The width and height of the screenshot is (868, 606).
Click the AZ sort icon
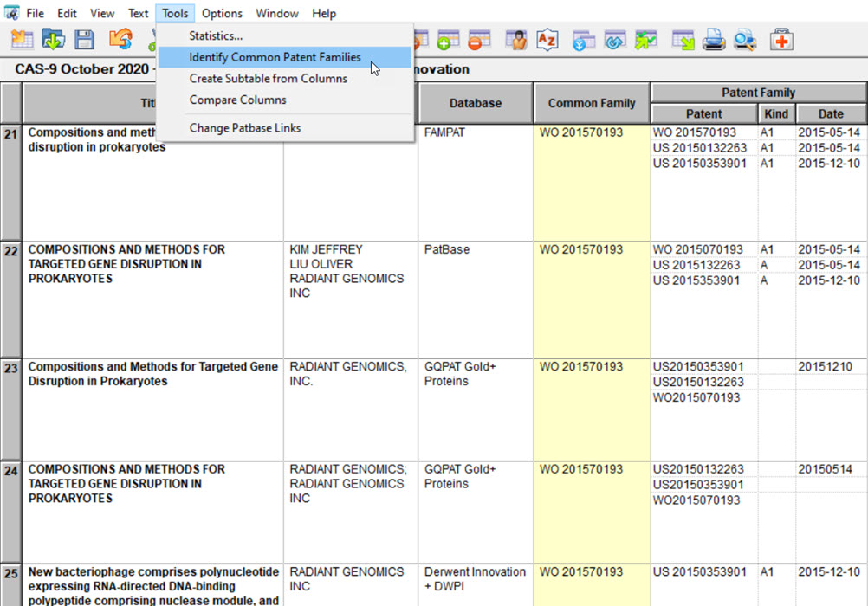click(547, 40)
